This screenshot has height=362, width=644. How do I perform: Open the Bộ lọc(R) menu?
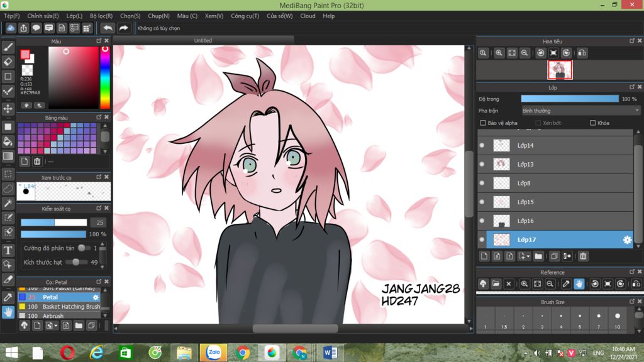coord(101,16)
